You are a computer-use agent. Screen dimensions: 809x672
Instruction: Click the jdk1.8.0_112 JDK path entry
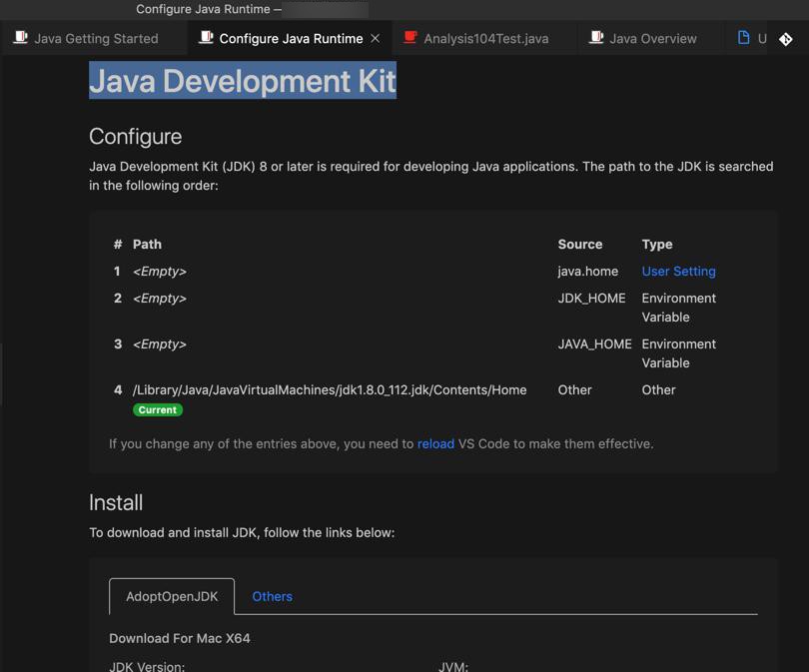click(330, 389)
